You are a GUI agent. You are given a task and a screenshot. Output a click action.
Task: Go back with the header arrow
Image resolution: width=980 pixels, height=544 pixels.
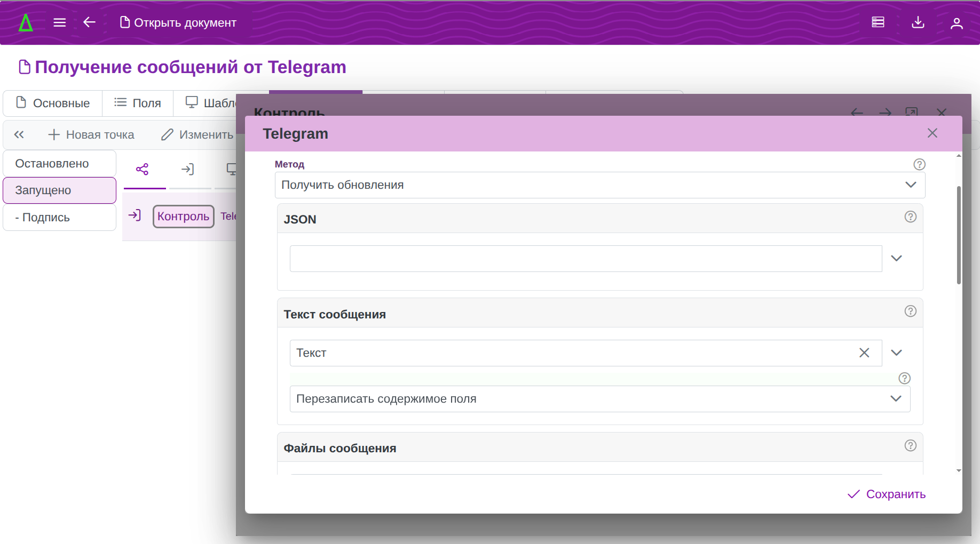pos(89,22)
